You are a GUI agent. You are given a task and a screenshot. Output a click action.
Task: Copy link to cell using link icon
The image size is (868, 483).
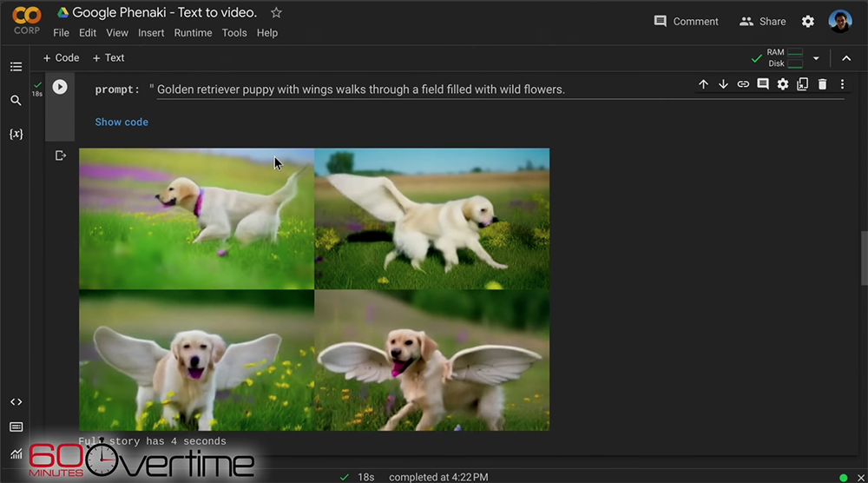[743, 84]
